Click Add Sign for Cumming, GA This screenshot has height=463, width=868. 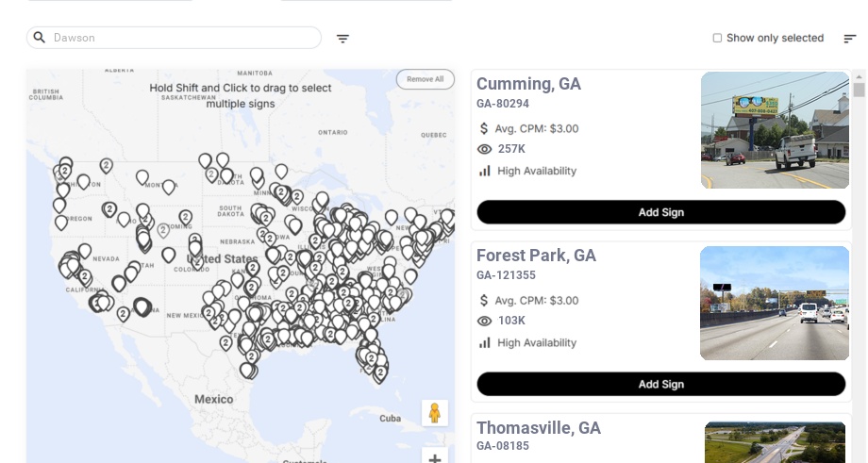coord(660,212)
